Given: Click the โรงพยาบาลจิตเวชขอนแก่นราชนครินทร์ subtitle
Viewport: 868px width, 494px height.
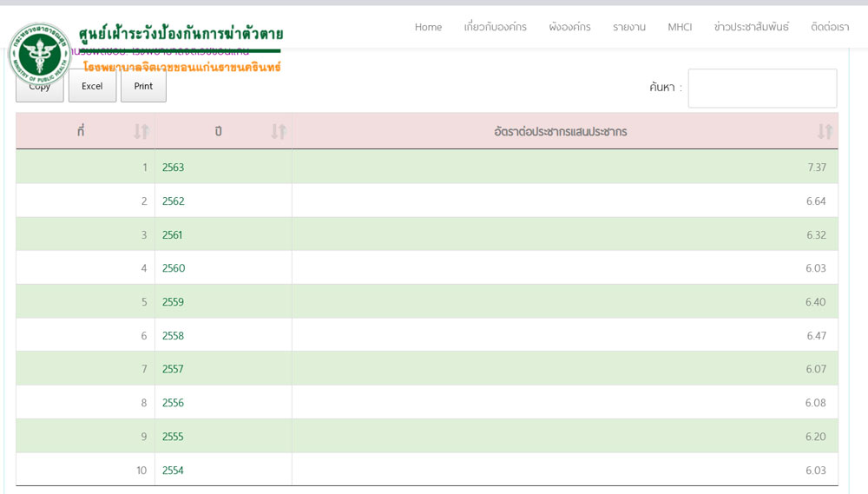Looking at the screenshot, I should (x=182, y=67).
